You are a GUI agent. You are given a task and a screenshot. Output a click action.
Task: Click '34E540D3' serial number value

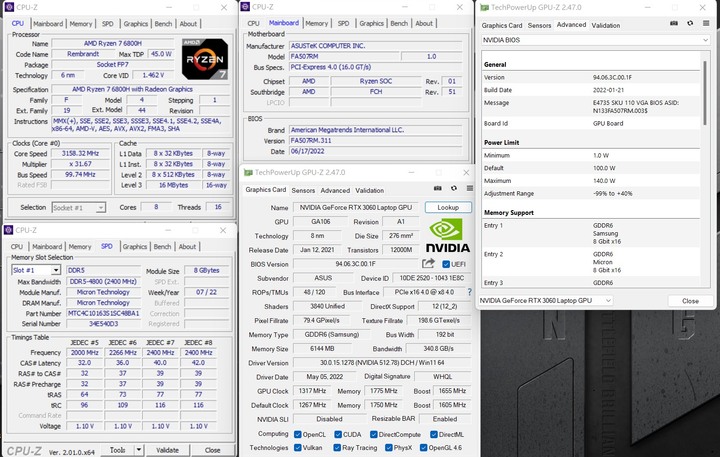[x=103, y=324]
